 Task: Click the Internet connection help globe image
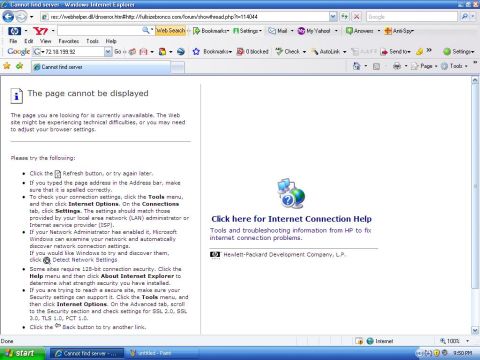[291, 194]
